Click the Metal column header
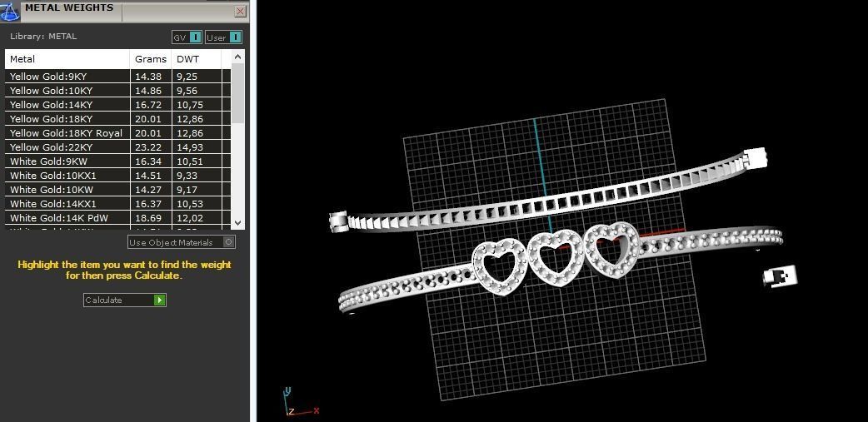This screenshot has height=422, width=868. coord(67,59)
